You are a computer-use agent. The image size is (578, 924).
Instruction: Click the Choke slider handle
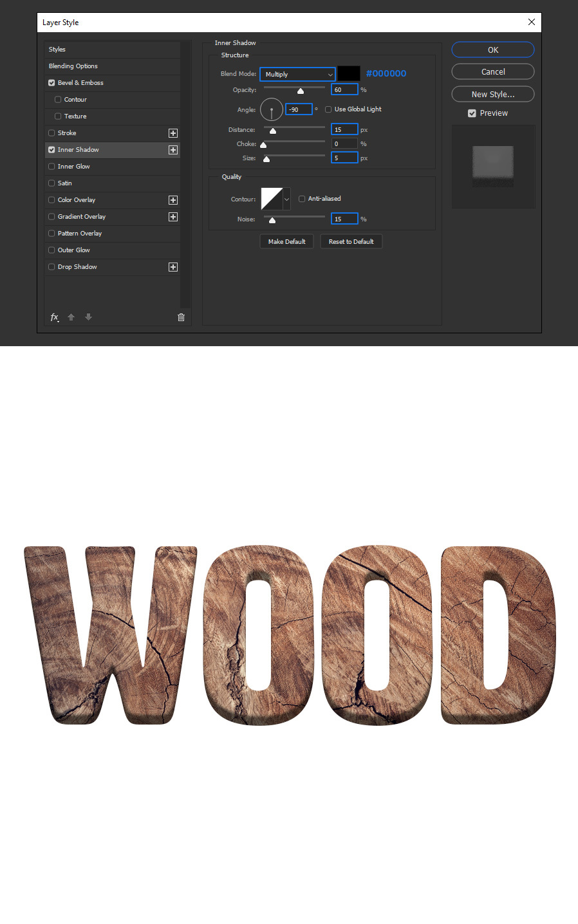[263, 145]
